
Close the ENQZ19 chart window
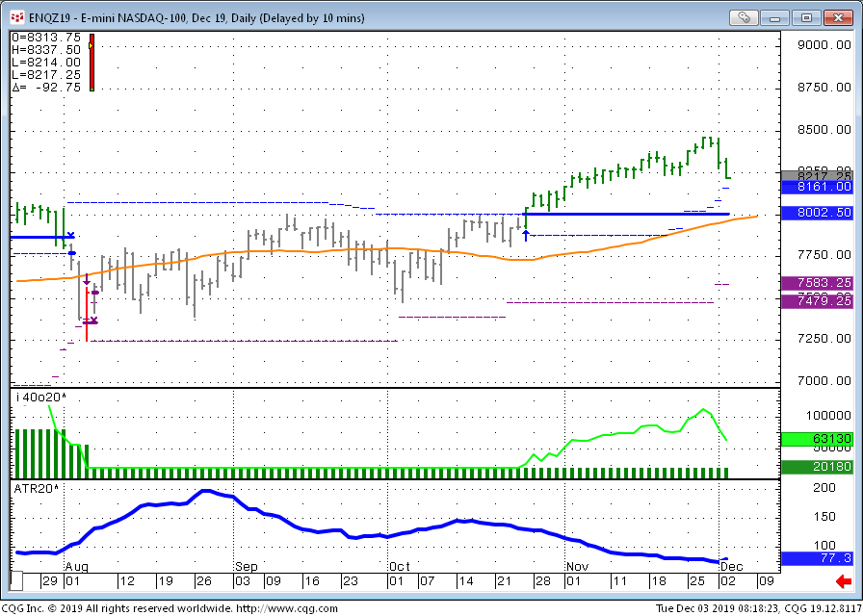(838, 18)
